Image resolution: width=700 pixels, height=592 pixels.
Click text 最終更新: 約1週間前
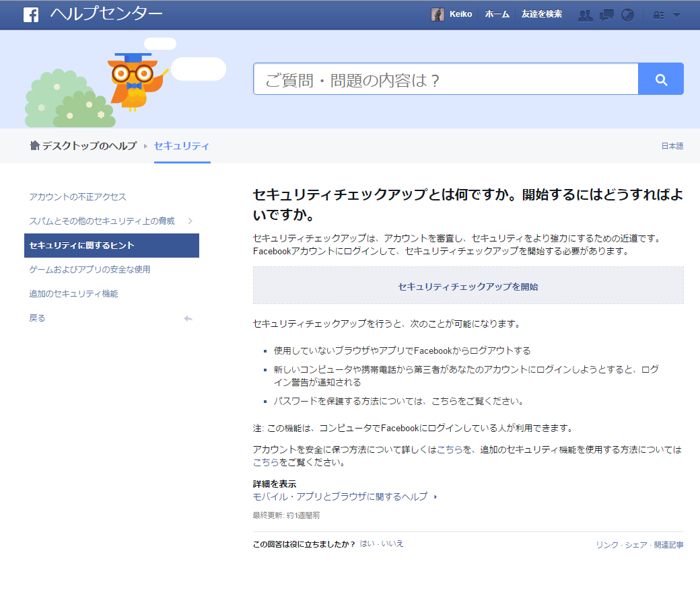click(286, 515)
